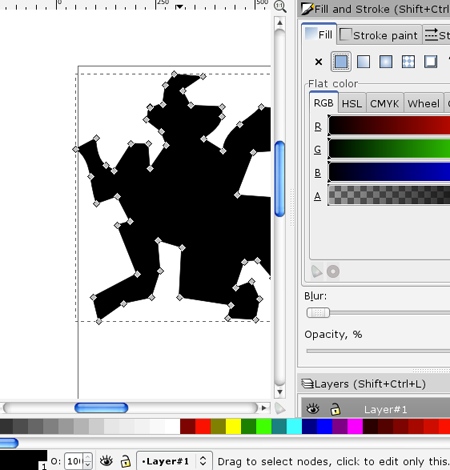Select the Radial gradient fill icon
This screenshot has height=470, width=450.
(386, 62)
